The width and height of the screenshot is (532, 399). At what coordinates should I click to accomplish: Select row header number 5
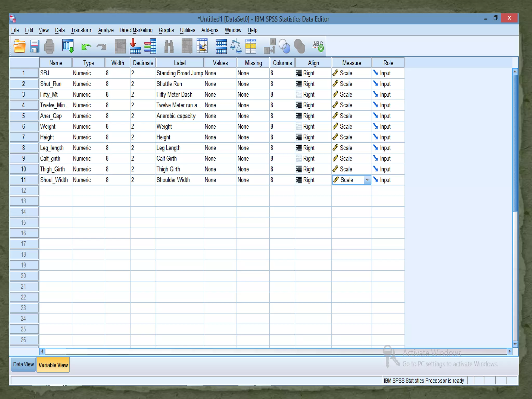(24, 116)
